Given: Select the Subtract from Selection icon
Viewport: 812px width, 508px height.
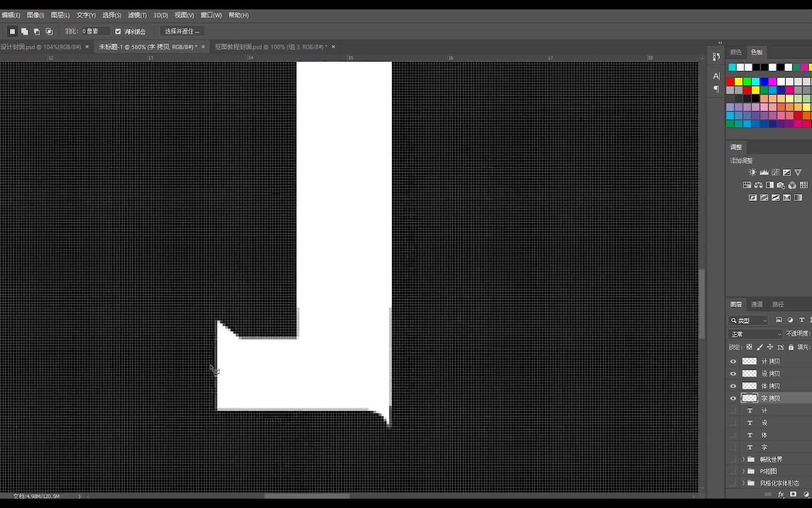Looking at the screenshot, I should click(x=37, y=32).
